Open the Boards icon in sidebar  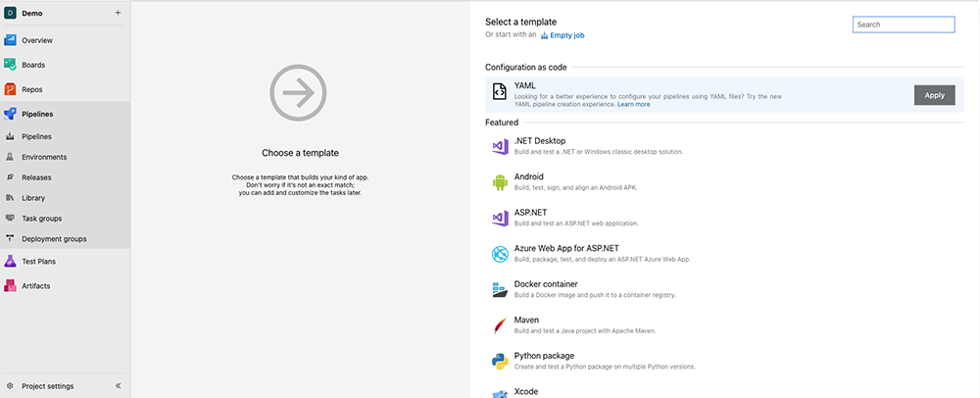click(10, 65)
